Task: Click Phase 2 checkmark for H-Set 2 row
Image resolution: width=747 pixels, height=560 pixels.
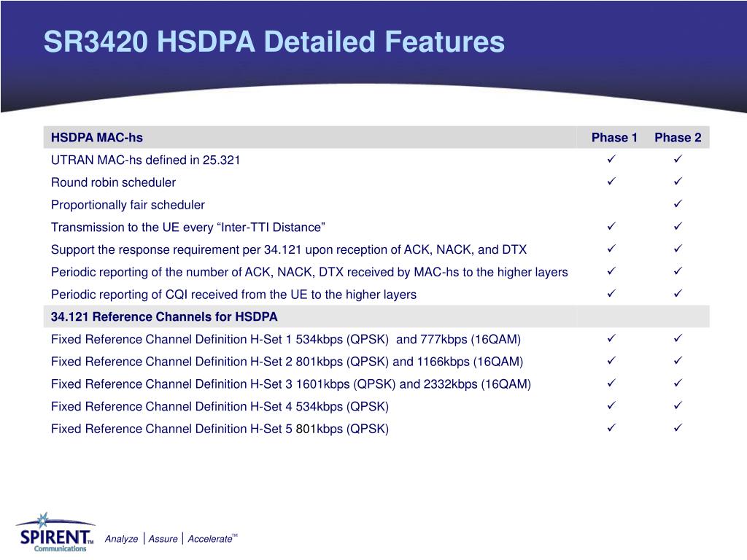Action: pyautogui.click(x=678, y=360)
